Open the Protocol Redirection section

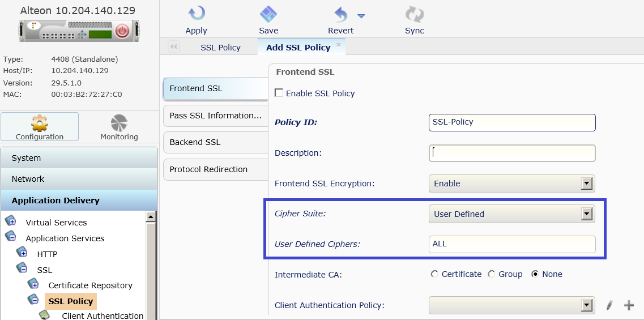(216, 169)
